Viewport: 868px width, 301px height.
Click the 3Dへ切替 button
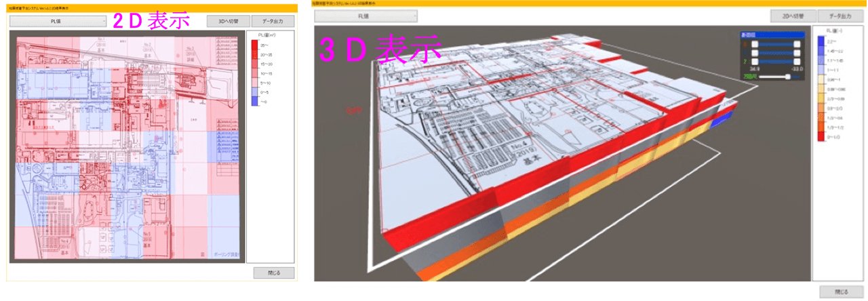tap(222, 21)
